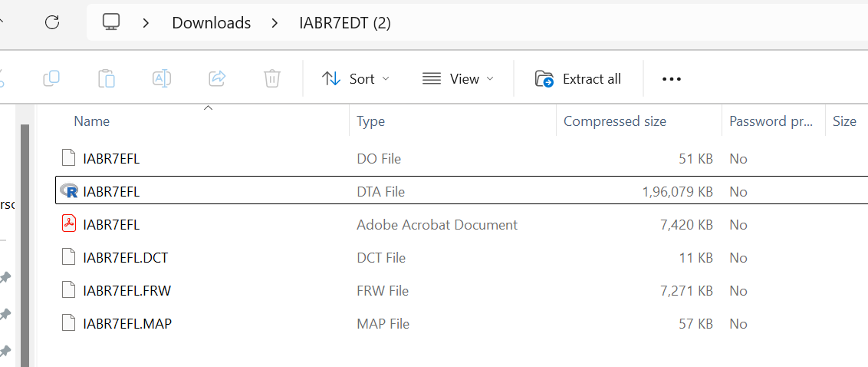Open the View dropdown menu

pyautogui.click(x=458, y=78)
